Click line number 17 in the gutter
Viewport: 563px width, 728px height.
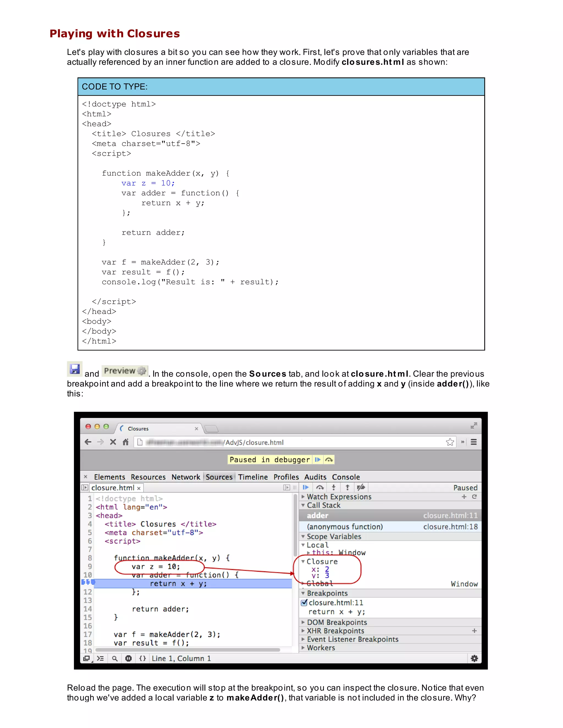click(x=88, y=634)
